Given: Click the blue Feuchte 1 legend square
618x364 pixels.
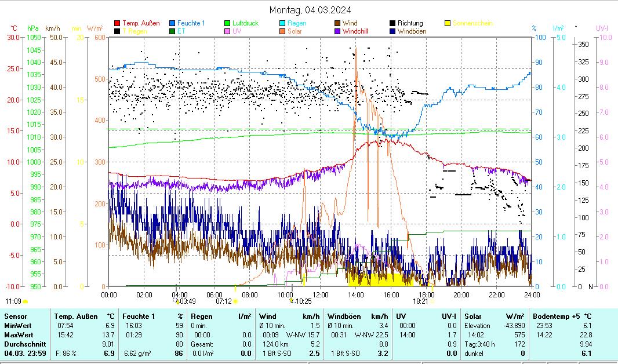Looking at the screenshot, I should point(173,24).
